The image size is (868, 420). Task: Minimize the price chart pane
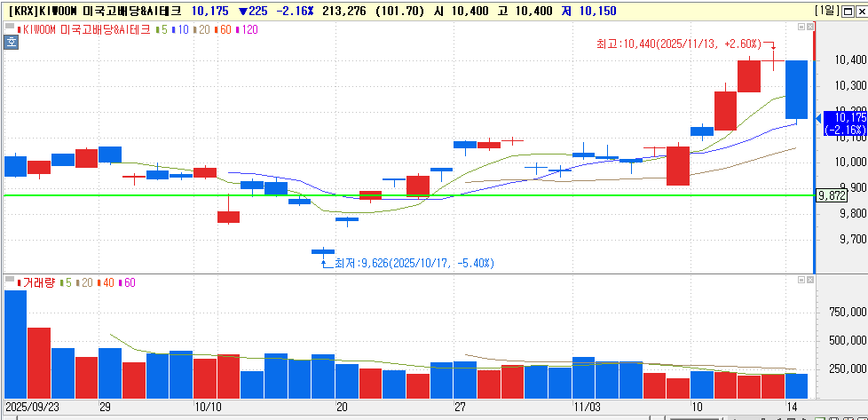click(801, 27)
